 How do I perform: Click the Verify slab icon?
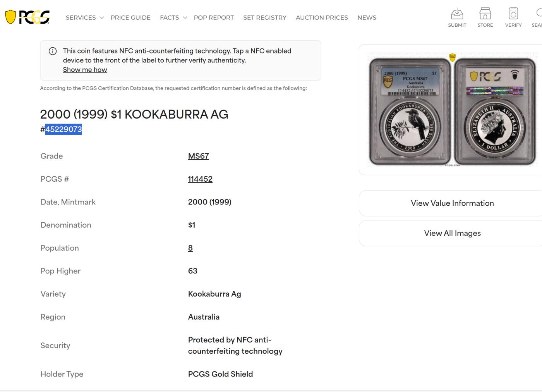point(513,14)
